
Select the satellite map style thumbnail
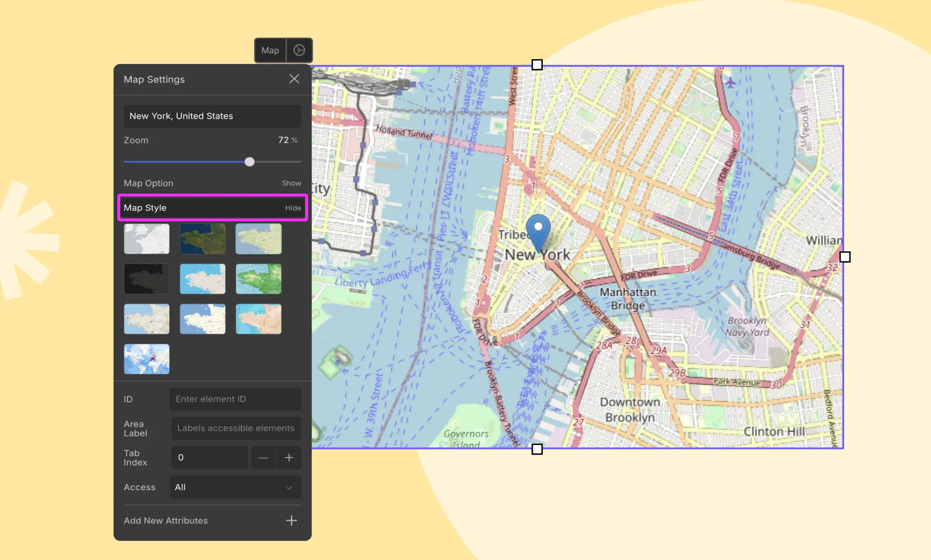(203, 239)
